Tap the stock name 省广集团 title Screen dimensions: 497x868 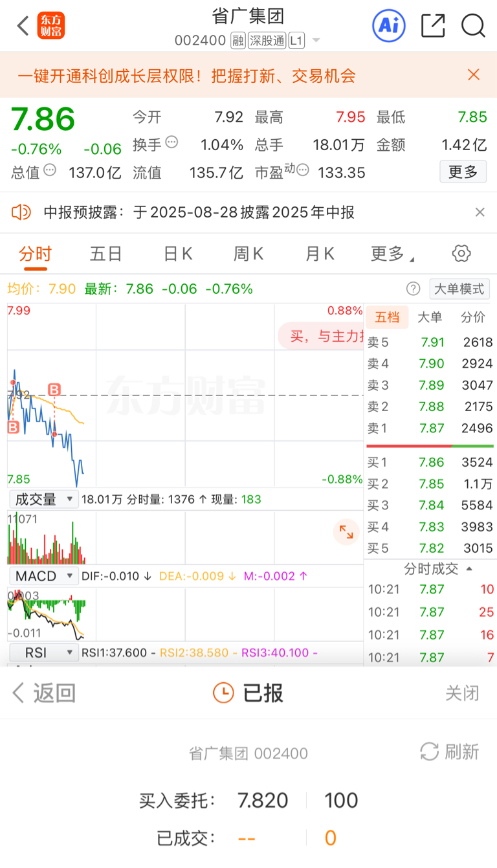point(248,16)
